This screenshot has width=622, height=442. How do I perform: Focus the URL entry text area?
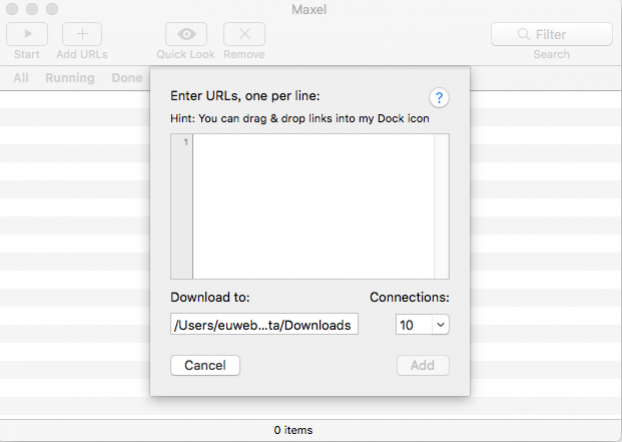click(313, 206)
